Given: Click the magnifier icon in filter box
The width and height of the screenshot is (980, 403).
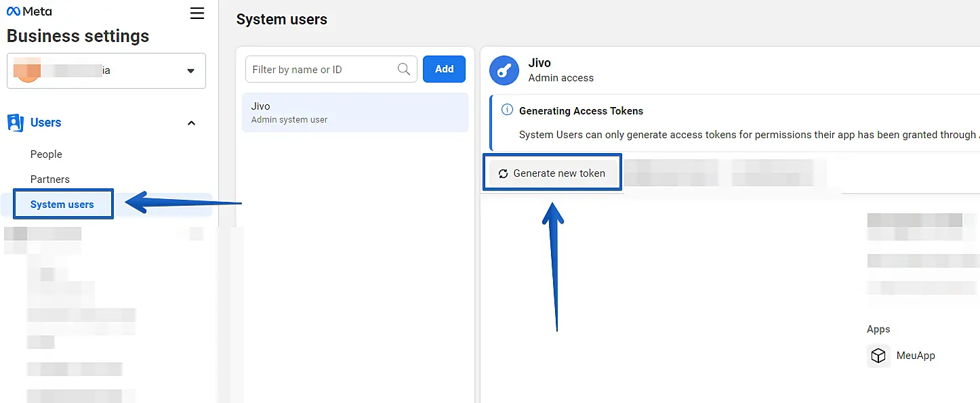Looking at the screenshot, I should [x=403, y=69].
